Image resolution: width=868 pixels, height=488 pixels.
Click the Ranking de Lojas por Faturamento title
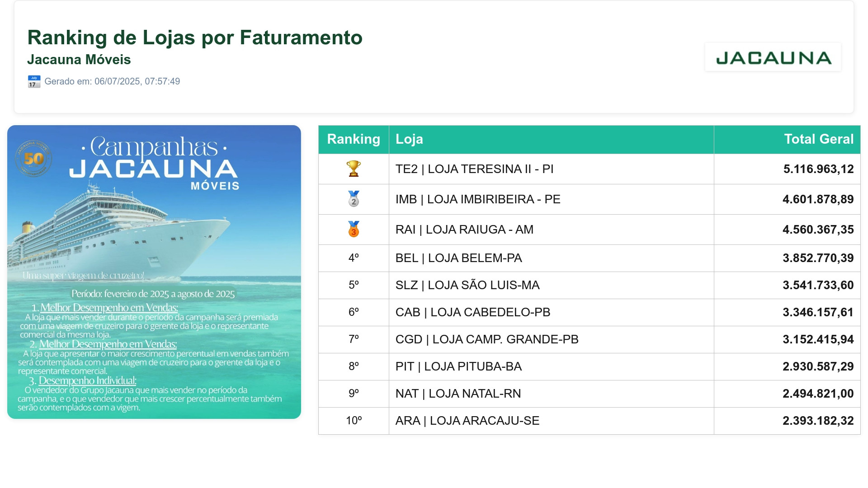click(x=195, y=38)
